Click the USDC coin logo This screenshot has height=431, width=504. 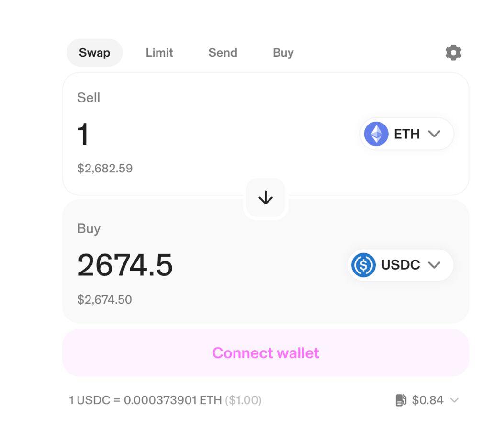pyautogui.click(x=363, y=265)
